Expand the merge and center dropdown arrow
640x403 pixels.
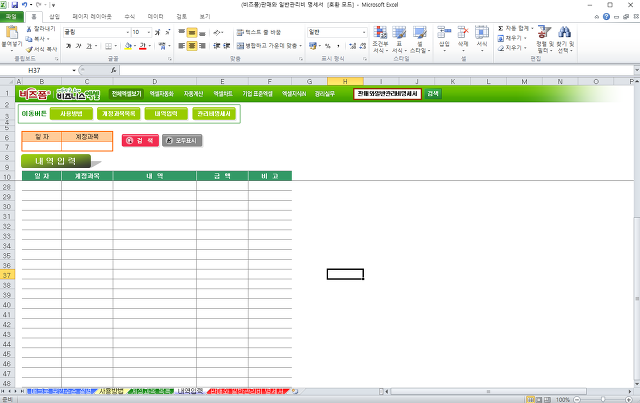pyautogui.click(x=300, y=46)
